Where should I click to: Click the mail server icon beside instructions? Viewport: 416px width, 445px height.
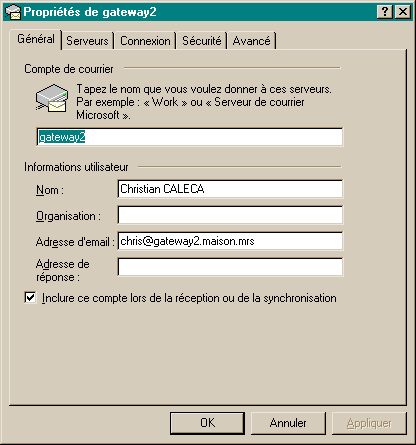(x=52, y=98)
